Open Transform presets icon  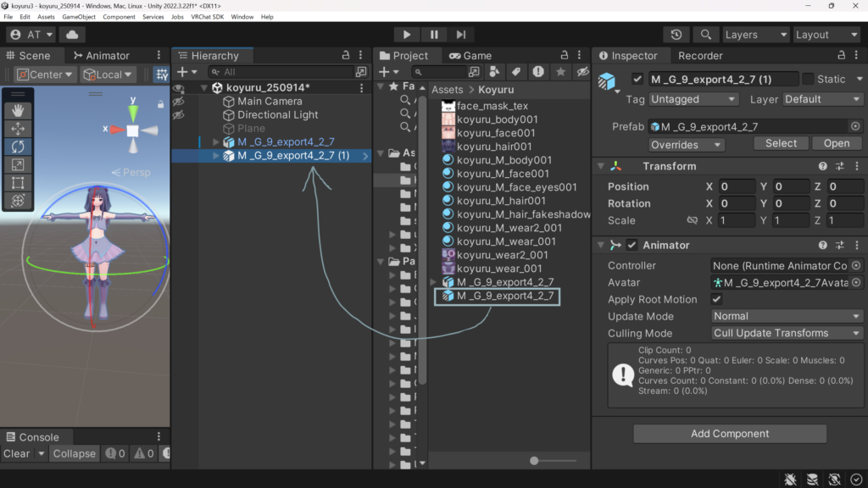pyautogui.click(x=840, y=167)
